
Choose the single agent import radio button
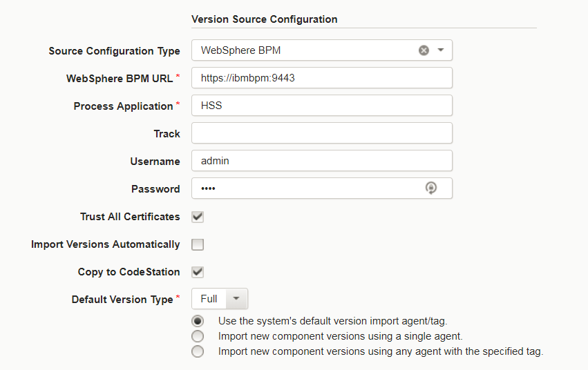[x=198, y=336]
